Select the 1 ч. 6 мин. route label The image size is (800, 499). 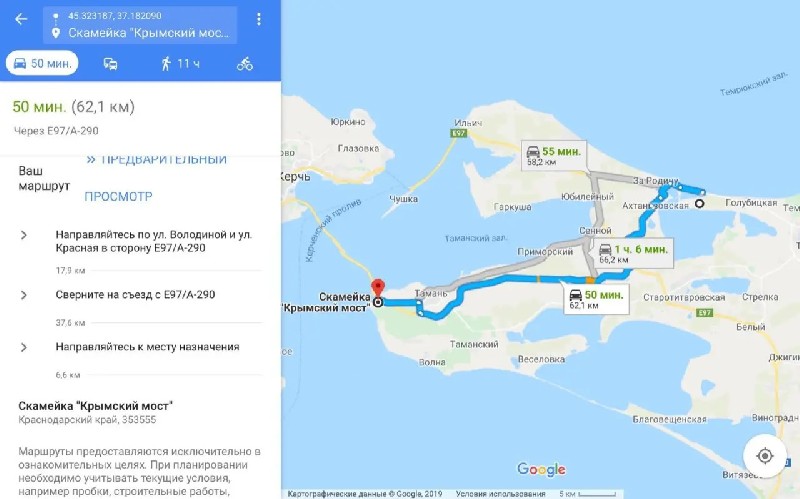tap(633, 254)
